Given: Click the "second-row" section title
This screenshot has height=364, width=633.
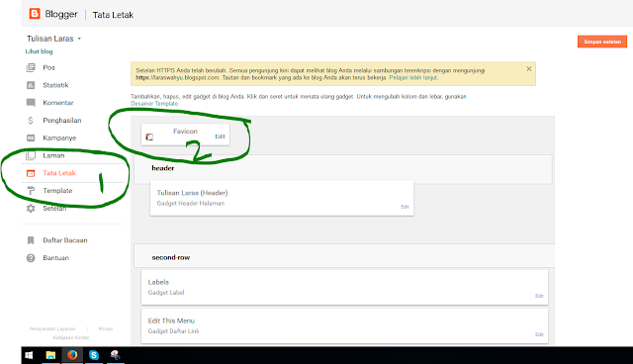Looking at the screenshot, I should (x=171, y=257).
